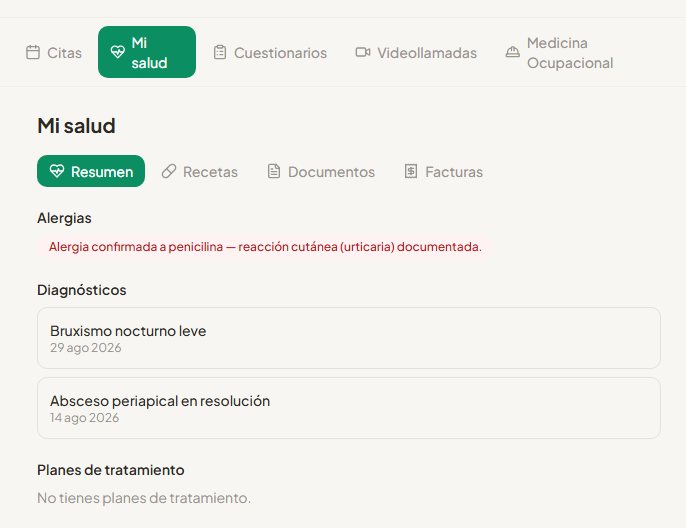
Task: Click the Planes de tratamiento heading
Action: (x=111, y=470)
